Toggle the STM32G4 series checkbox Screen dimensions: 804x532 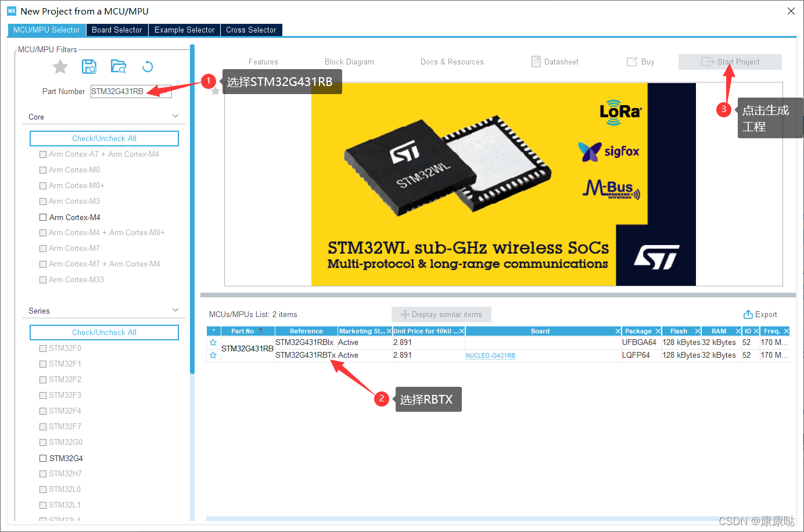(x=43, y=458)
